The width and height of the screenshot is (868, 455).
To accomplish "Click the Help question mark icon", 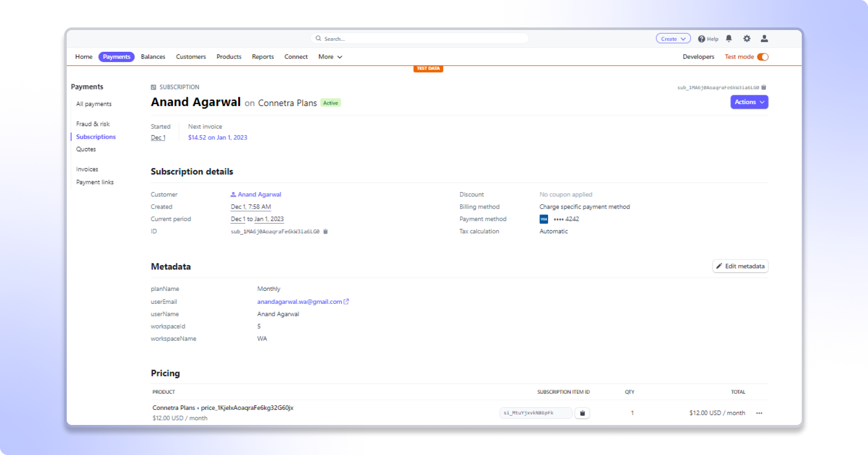I will 702,39.
